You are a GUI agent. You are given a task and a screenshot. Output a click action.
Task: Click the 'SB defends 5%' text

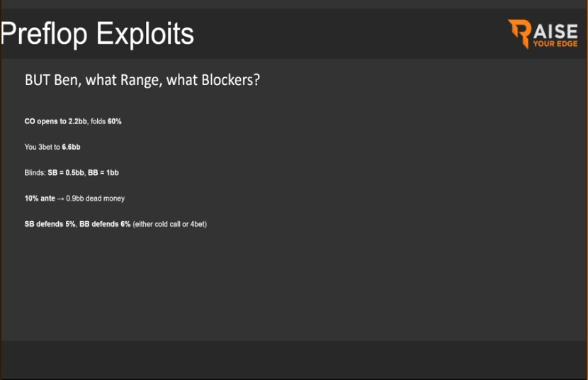coord(50,224)
